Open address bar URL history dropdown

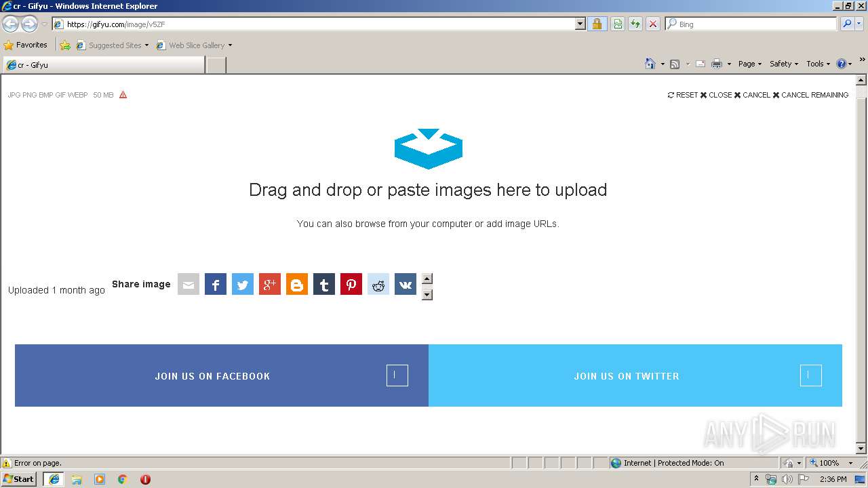pos(580,24)
